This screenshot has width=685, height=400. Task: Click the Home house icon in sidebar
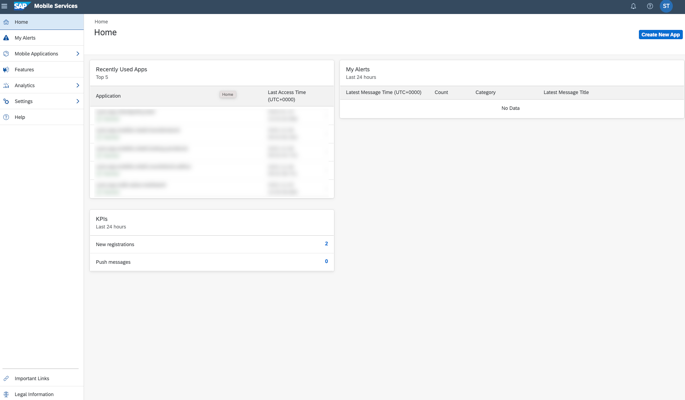[6, 22]
